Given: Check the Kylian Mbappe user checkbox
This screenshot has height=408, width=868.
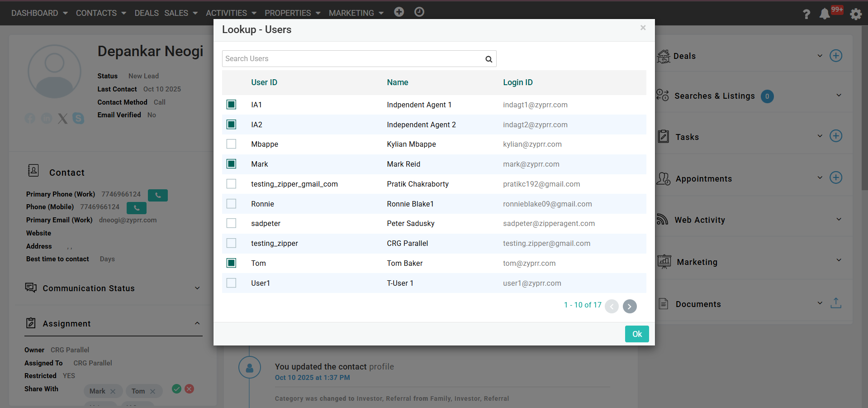Looking at the screenshot, I should (x=231, y=144).
